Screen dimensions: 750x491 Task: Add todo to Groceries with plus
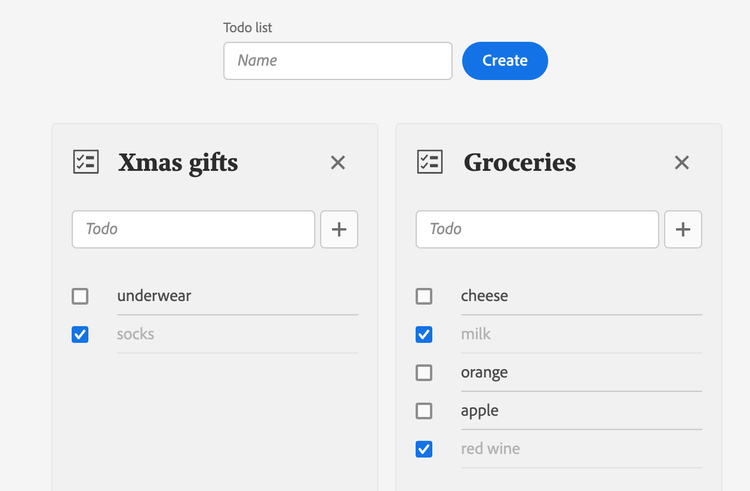pyautogui.click(x=683, y=229)
